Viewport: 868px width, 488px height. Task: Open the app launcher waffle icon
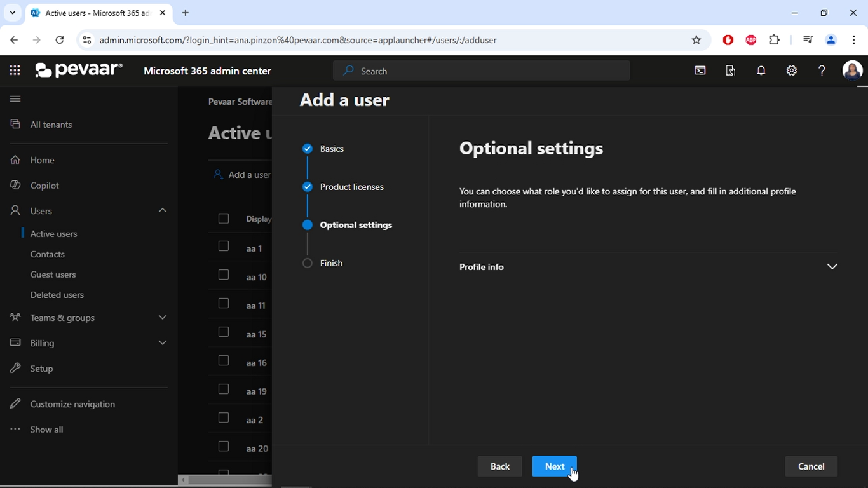tap(15, 71)
